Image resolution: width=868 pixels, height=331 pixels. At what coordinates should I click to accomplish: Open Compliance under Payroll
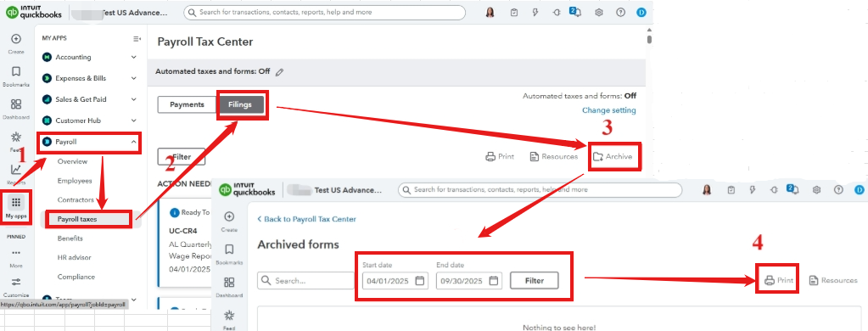[x=76, y=277]
